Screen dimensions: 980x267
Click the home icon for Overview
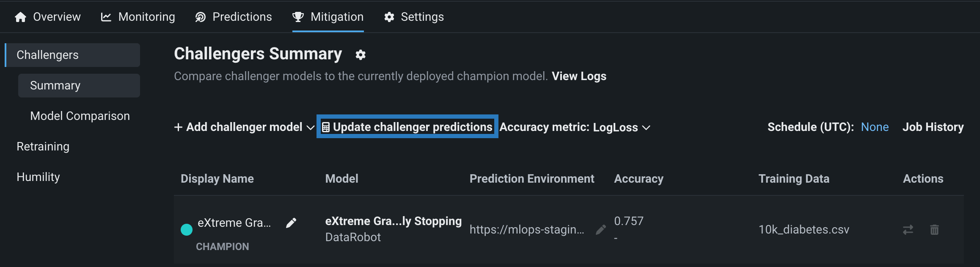pyautogui.click(x=20, y=17)
